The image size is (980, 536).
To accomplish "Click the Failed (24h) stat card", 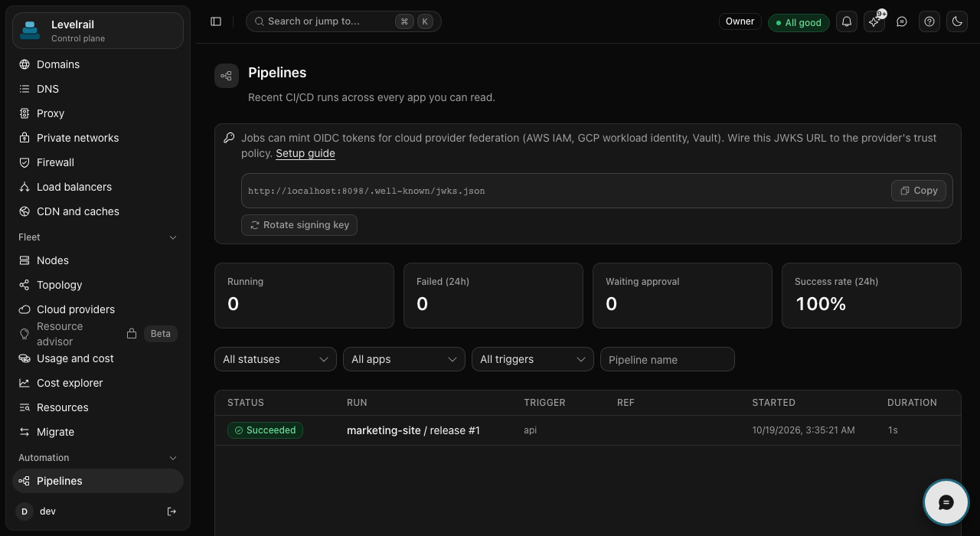I will 493,296.
